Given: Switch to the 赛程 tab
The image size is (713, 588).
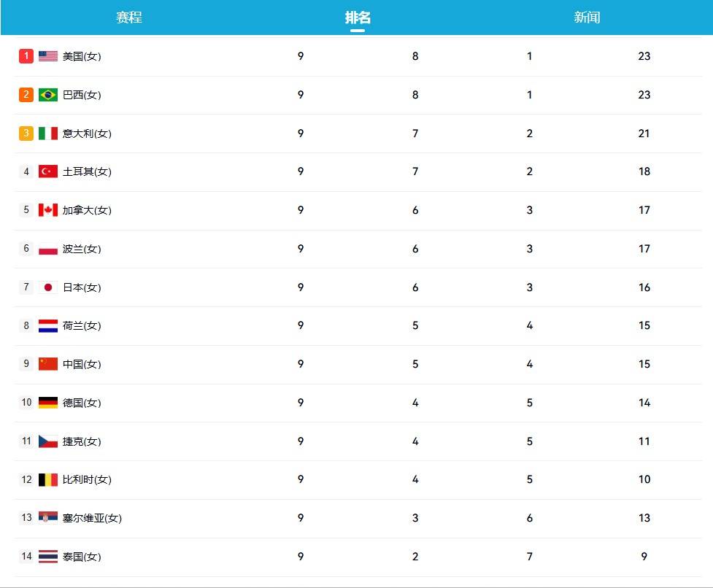Looking at the screenshot, I should coord(129,18).
